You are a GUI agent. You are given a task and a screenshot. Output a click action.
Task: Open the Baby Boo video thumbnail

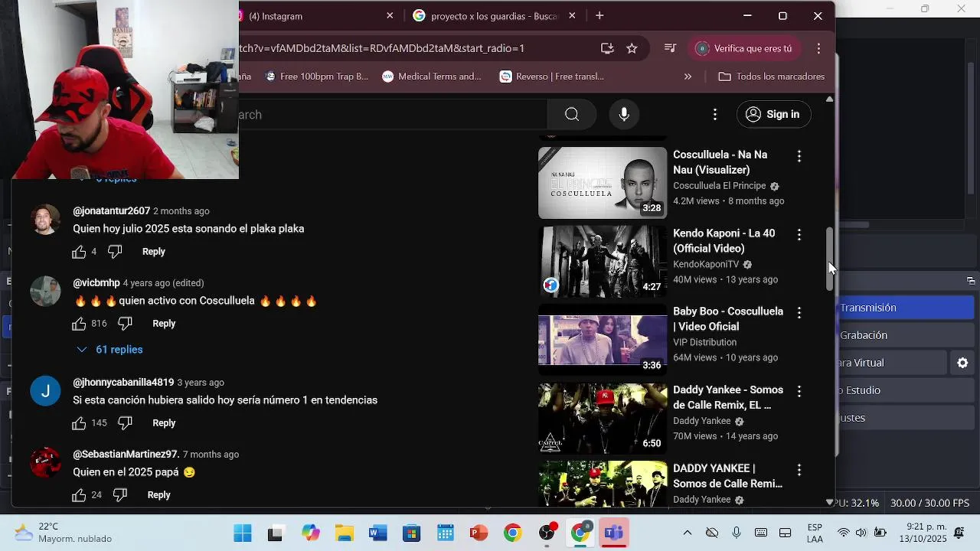point(603,339)
